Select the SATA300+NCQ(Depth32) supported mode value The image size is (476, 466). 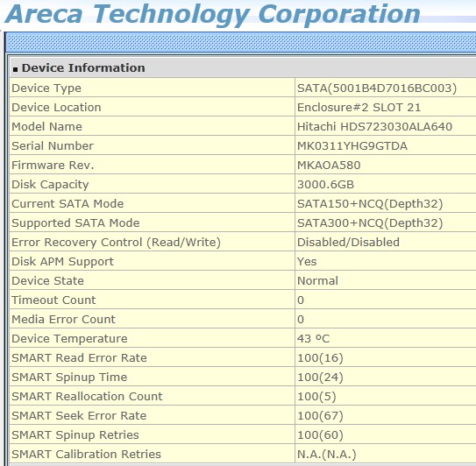click(x=370, y=223)
